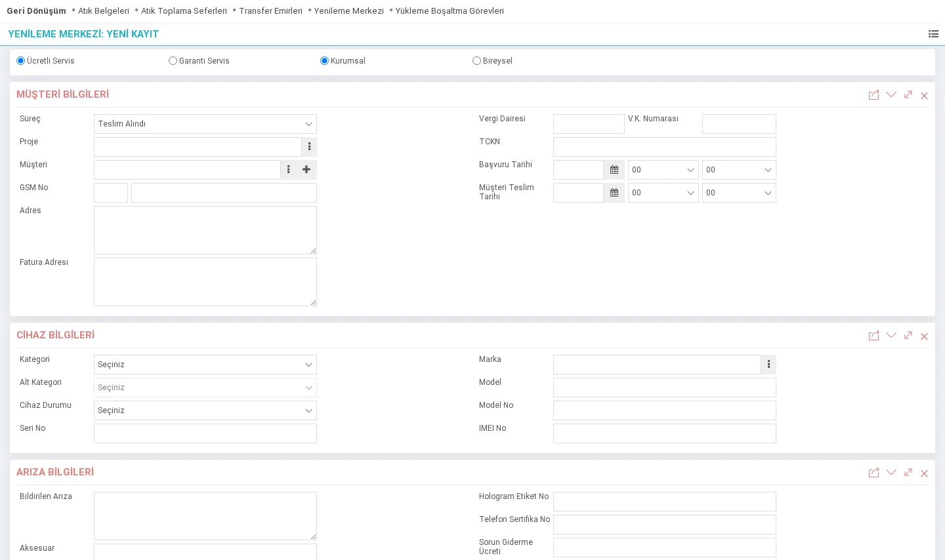Click the Aksesuar input field

click(x=205, y=551)
